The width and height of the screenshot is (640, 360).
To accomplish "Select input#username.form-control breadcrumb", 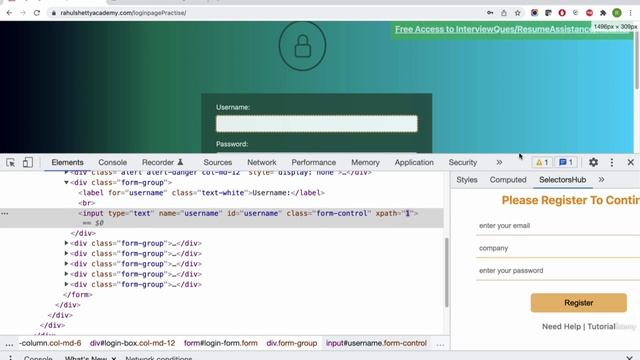I will (376, 343).
